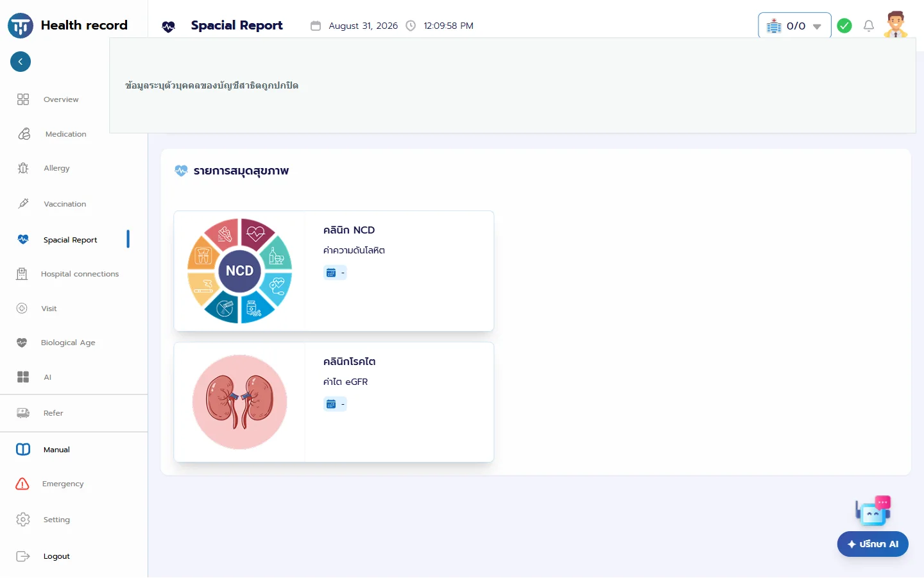
Task: Open the คลินิก NCD card thumbnail
Action: [239, 271]
